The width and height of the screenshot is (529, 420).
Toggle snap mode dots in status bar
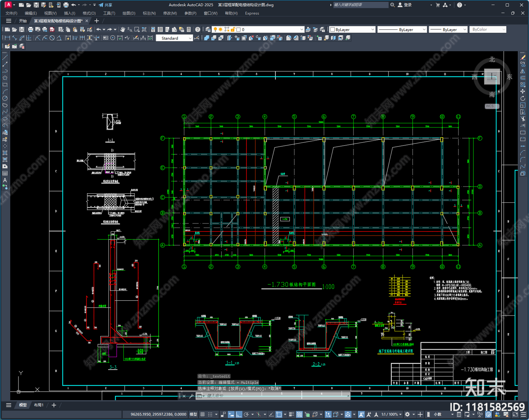click(210, 414)
